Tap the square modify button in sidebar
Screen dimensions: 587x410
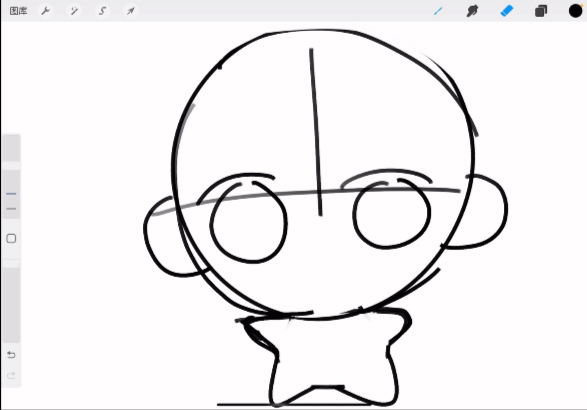pos(11,239)
